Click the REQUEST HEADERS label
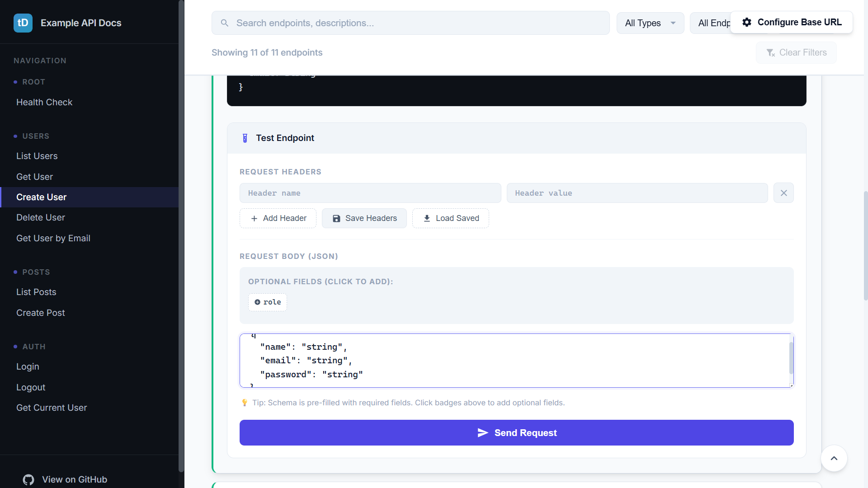868x488 pixels. pos(280,172)
